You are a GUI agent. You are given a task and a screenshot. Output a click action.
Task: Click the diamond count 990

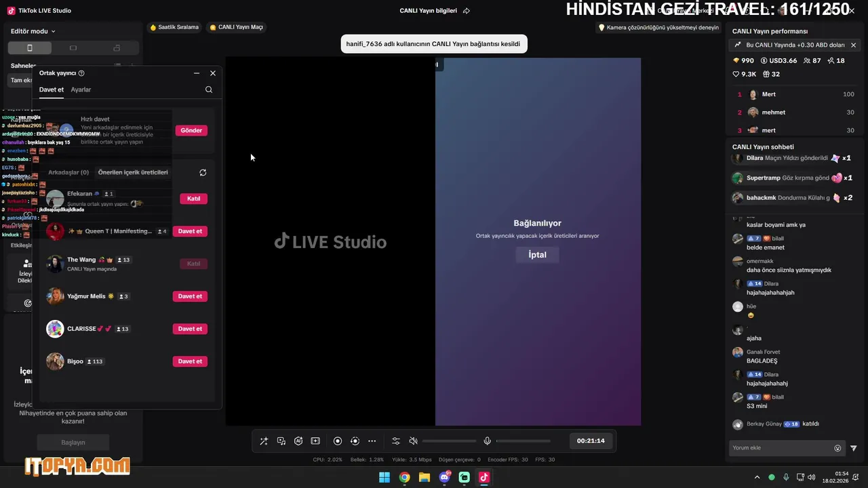(x=744, y=60)
